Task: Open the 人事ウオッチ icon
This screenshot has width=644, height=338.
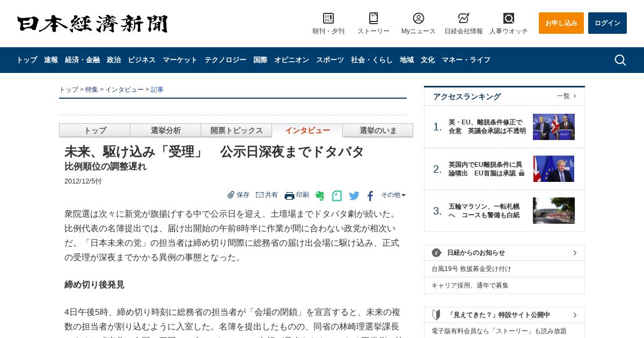Action: click(x=509, y=18)
